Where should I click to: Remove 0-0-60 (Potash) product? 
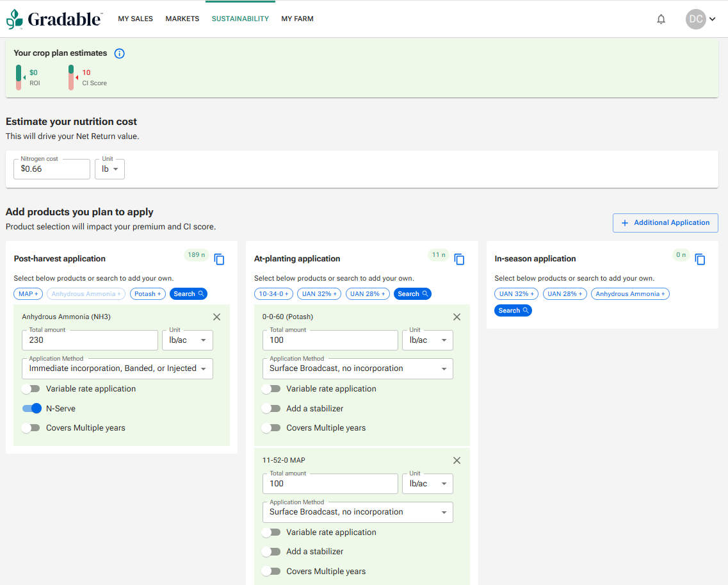457,317
